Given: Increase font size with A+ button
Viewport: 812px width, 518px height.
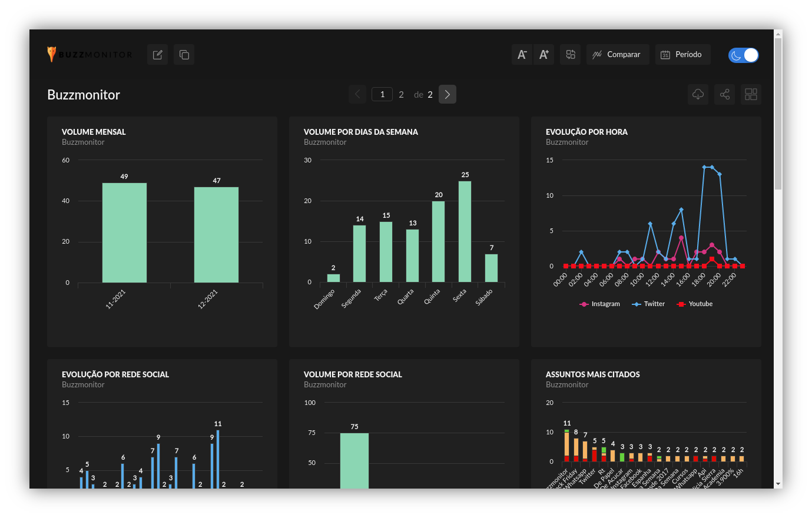Looking at the screenshot, I should pyautogui.click(x=543, y=55).
